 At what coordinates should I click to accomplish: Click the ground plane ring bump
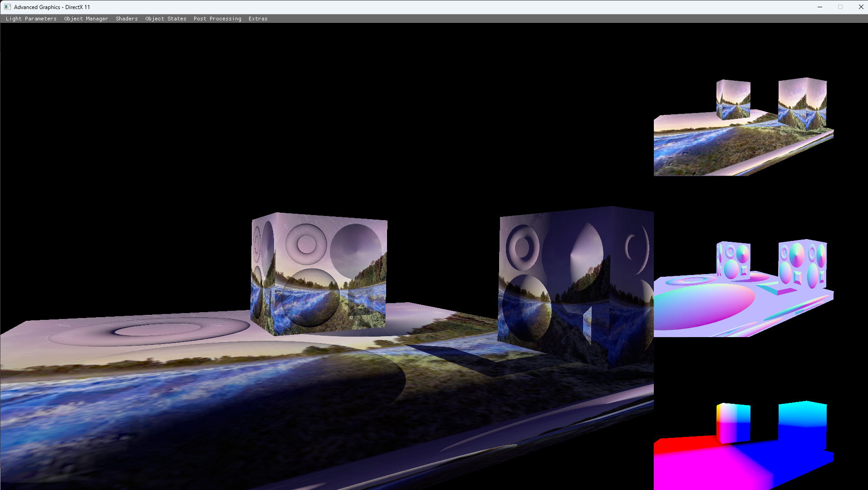pyautogui.click(x=149, y=331)
